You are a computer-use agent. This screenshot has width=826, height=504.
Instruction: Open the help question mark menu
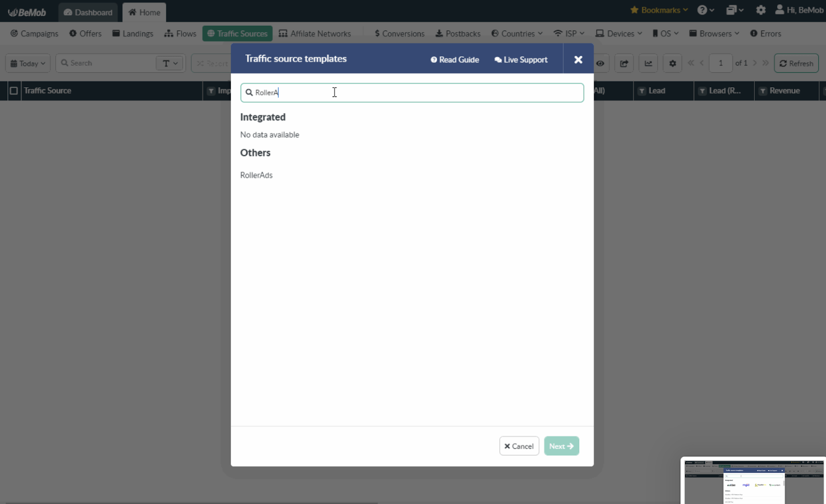click(705, 10)
